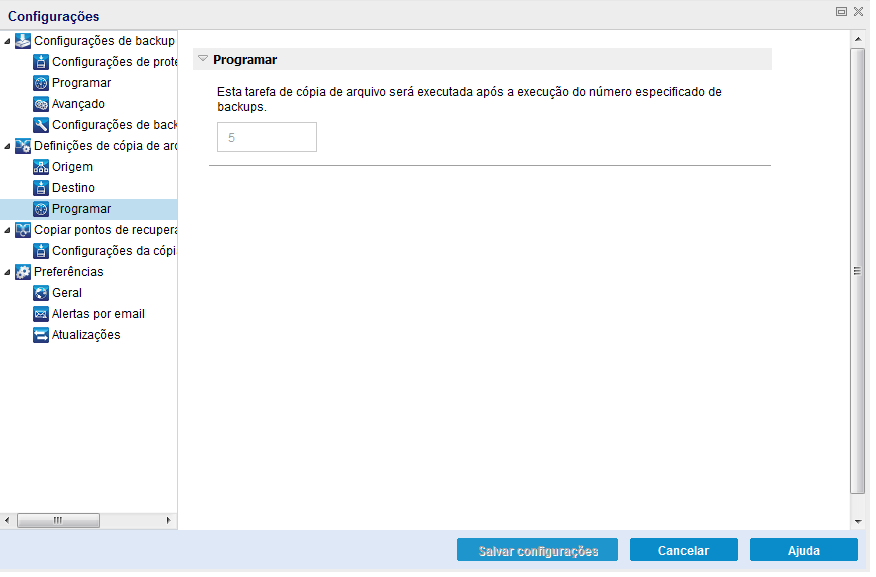Image resolution: width=876 pixels, height=577 pixels.
Task: Collapse the Definições de cópia tree node
Action: [x=7, y=146]
